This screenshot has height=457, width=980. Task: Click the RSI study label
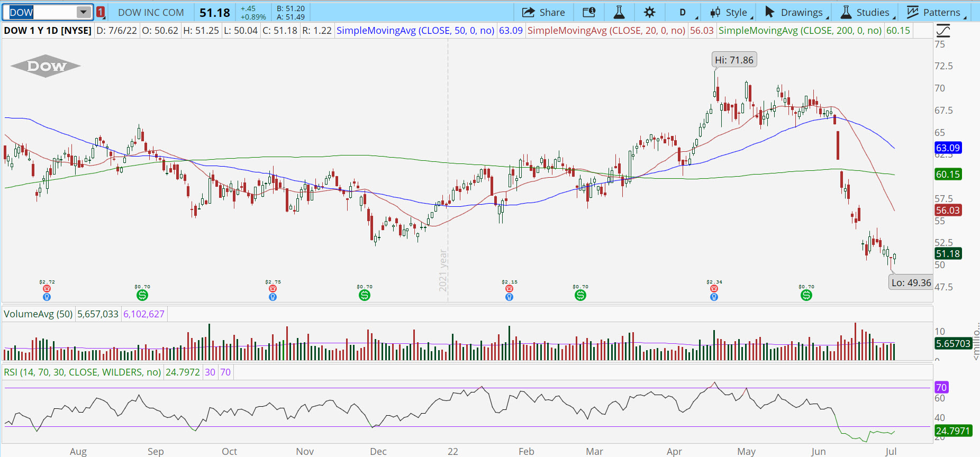tap(82, 372)
